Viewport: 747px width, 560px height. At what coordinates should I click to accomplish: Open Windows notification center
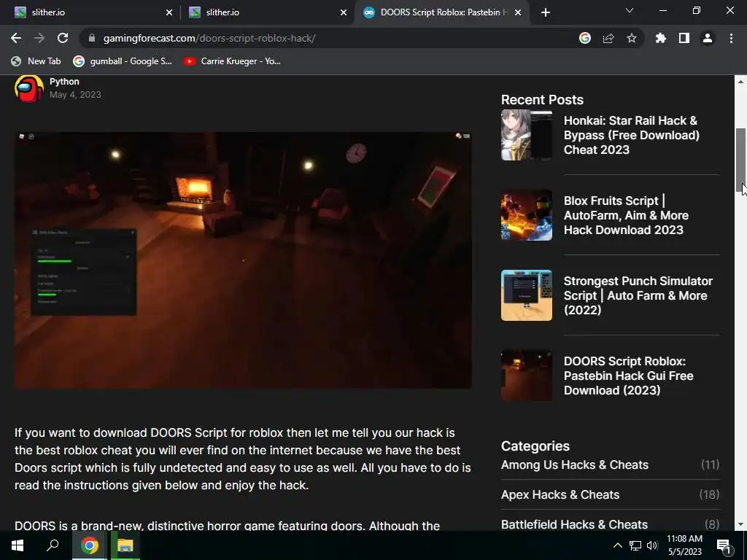coord(724,545)
